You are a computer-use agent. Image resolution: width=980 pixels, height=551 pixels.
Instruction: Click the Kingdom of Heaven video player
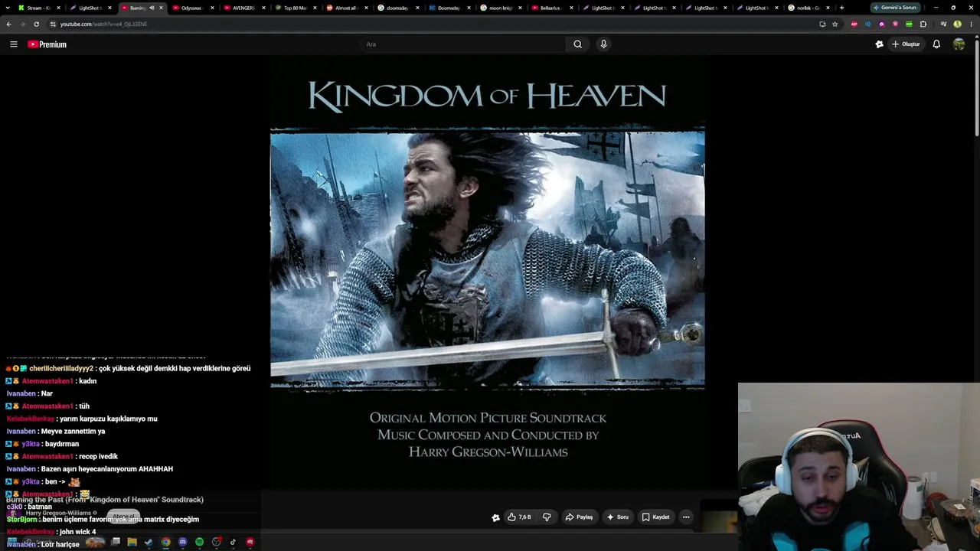[x=488, y=273]
